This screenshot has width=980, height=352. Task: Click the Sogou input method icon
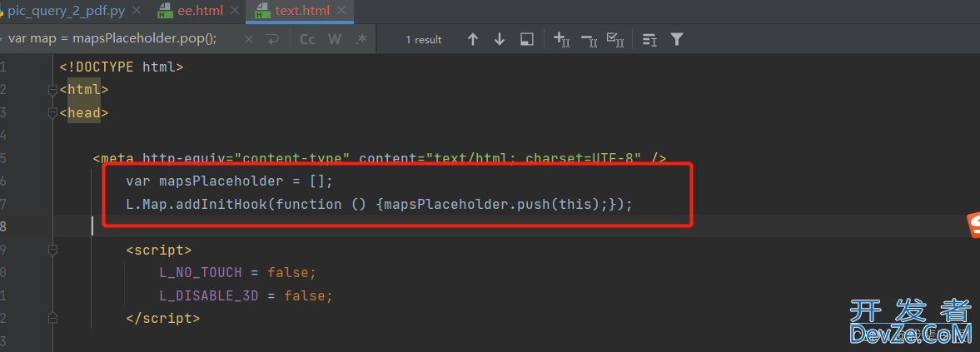pyautogui.click(x=973, y=226)
